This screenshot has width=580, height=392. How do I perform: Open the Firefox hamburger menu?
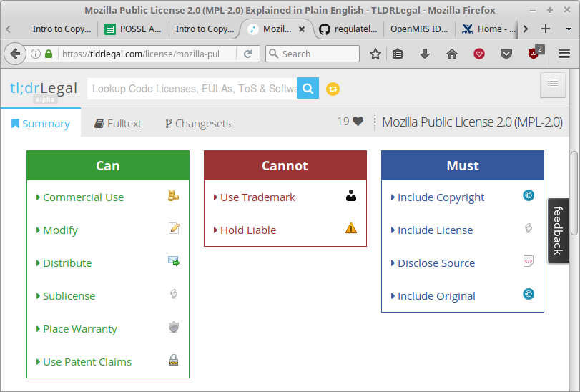[564, 54]
